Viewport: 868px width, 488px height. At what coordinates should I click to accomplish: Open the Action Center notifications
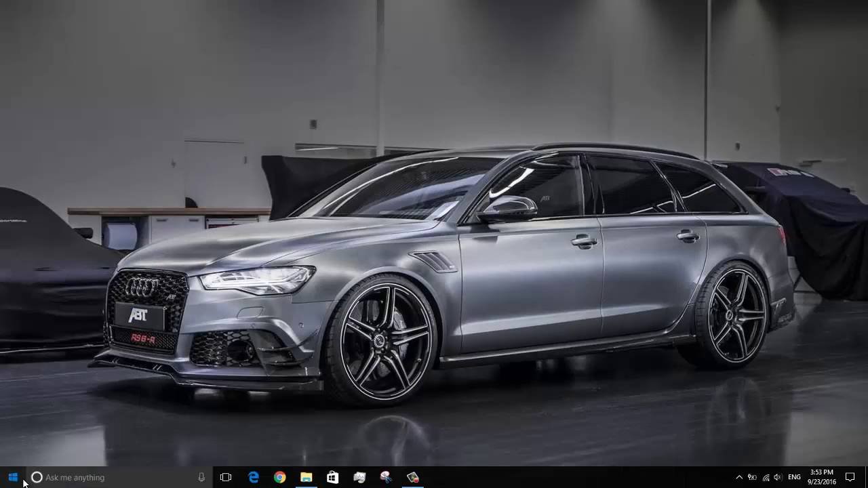[850, 477]
